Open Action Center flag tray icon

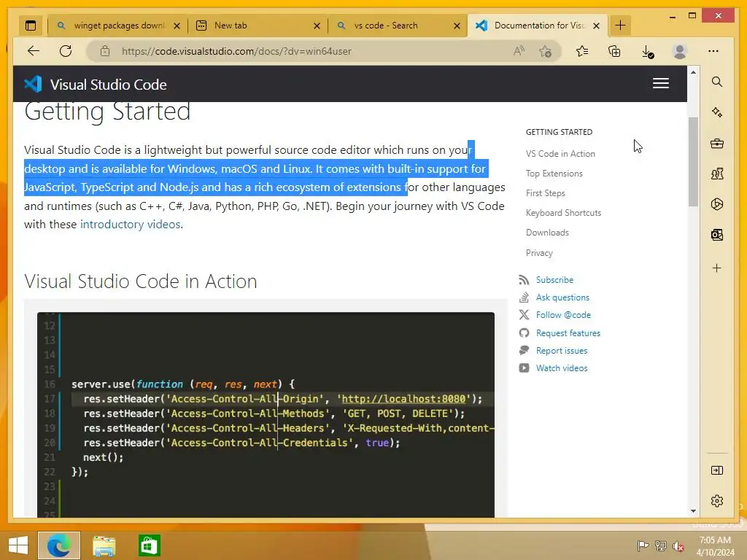643,546
